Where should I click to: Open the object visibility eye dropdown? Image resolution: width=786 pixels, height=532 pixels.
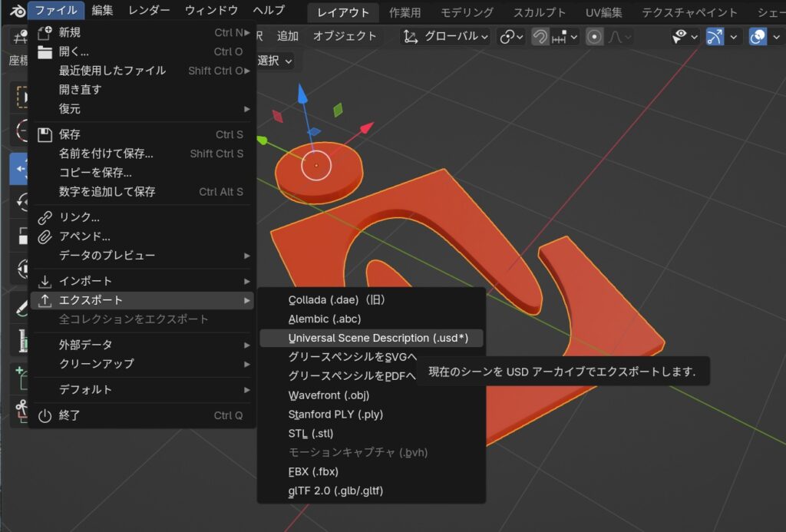click(684, 37)
